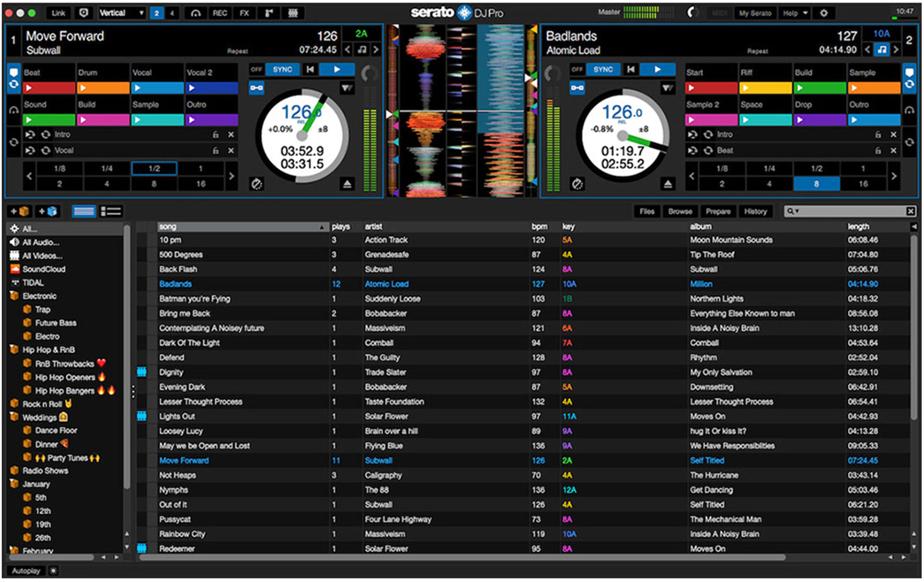924x582 pixels.
Task: Open the Help dropdown menu
Action: click(x=795, y=13)
